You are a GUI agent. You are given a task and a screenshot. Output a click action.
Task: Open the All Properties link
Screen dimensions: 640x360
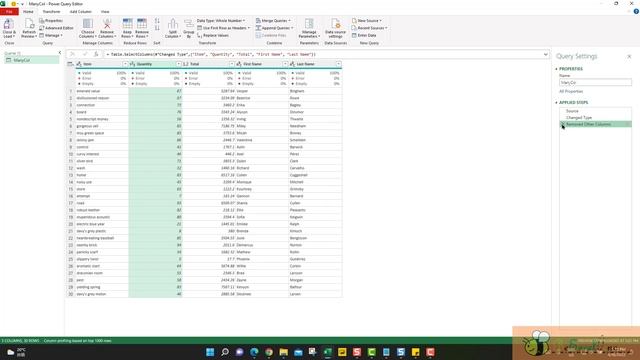pyautogui.click(x=571, y=91)
